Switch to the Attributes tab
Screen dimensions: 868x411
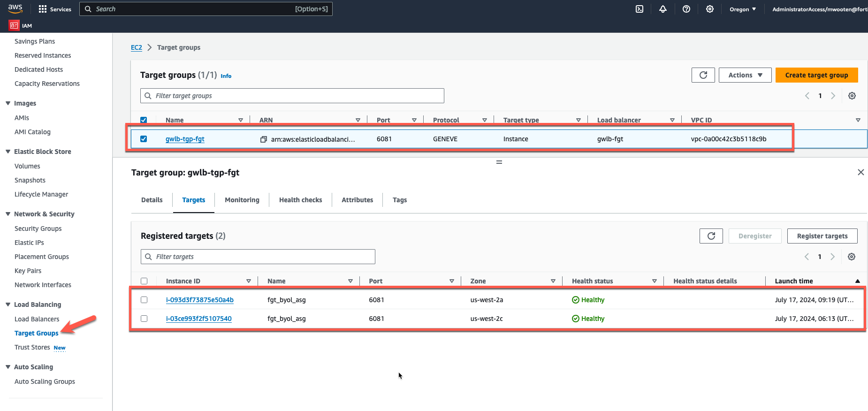pos(358,200)
